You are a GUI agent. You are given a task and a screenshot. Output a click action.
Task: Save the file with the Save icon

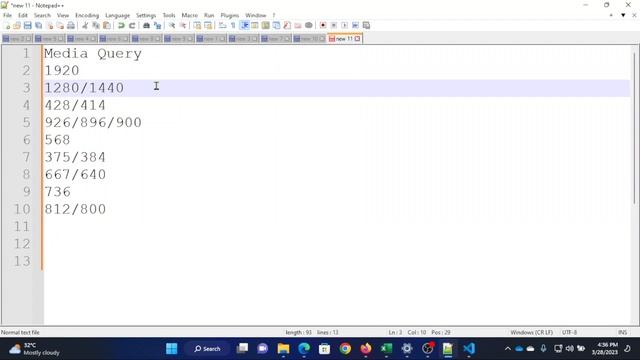[28, 26]
